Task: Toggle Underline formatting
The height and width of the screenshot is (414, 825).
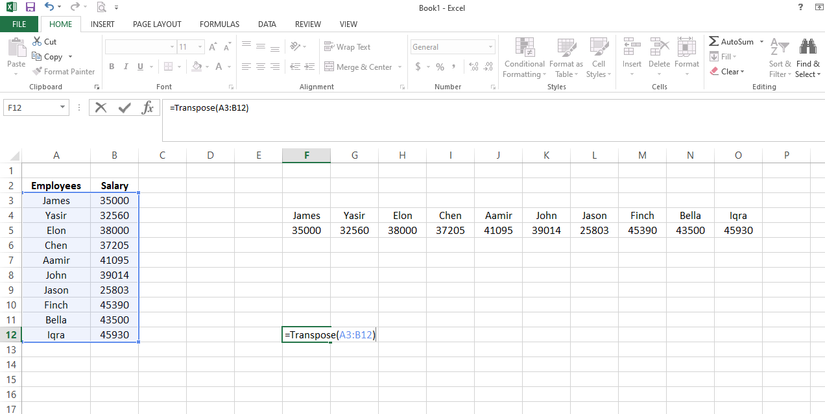Action: (x=140, y=67)
